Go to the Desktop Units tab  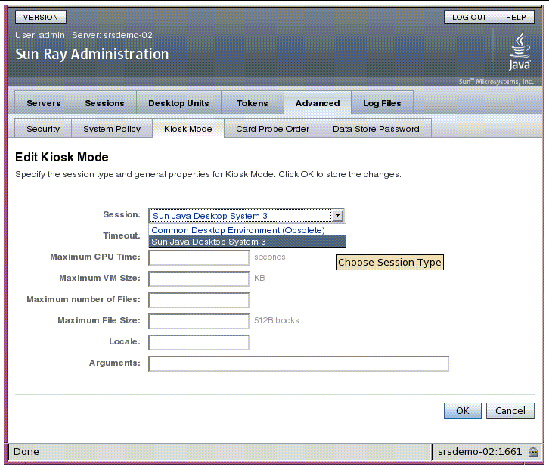(x=179, y=103)
